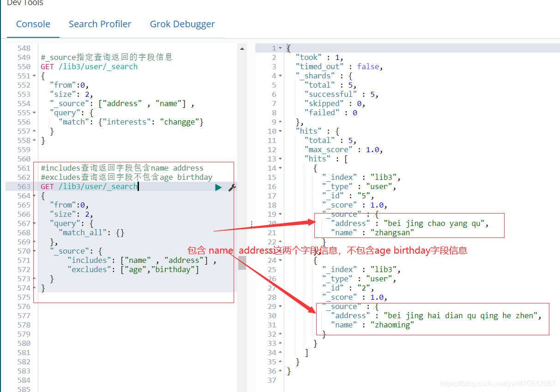
Task: Click "max_score" : 1.0 in the response
Action: (344, 149)
